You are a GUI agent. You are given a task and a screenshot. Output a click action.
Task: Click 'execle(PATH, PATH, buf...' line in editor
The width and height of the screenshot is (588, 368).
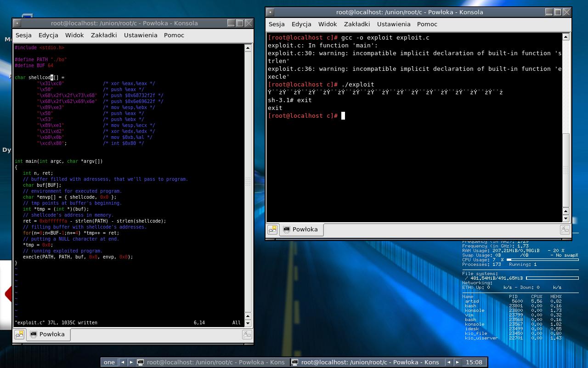(x=78, y=257)
